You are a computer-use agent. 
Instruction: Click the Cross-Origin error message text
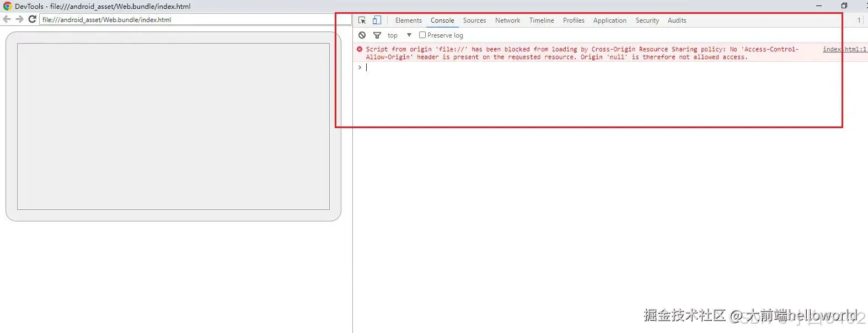click(582, 53)
